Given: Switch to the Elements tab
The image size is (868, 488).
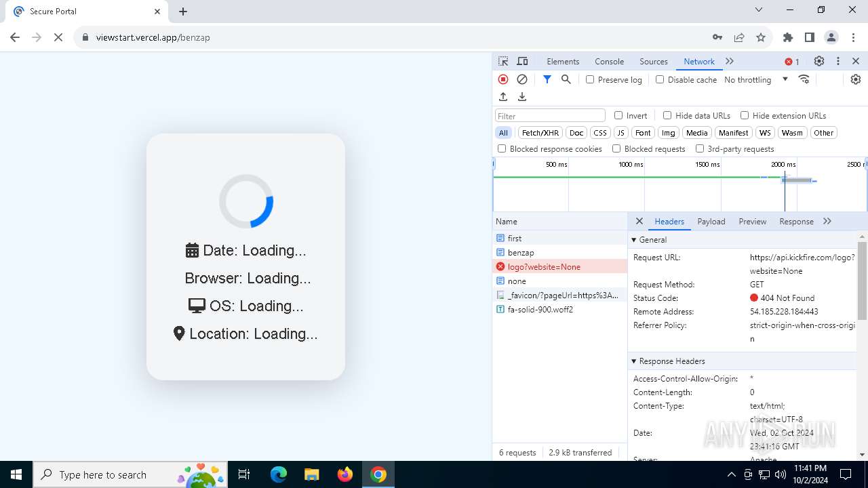Looking at the screenshot, I should pyautogui.click(x=563, y=61).
